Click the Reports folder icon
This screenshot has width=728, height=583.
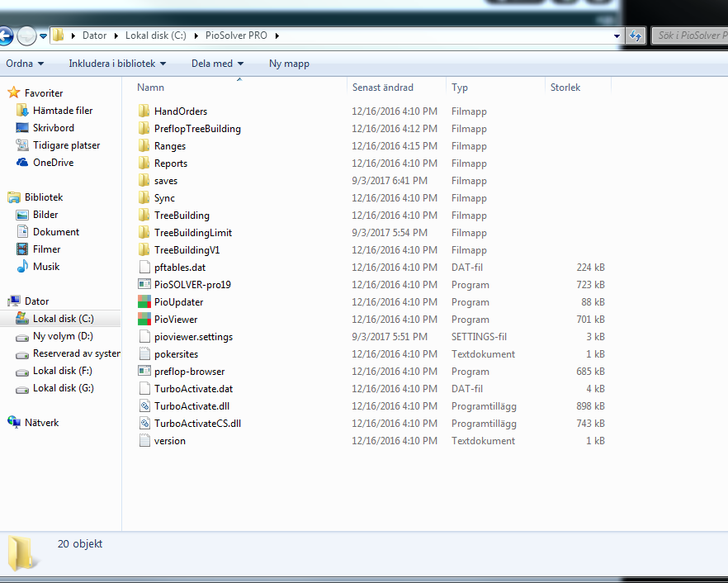point(144,163)
